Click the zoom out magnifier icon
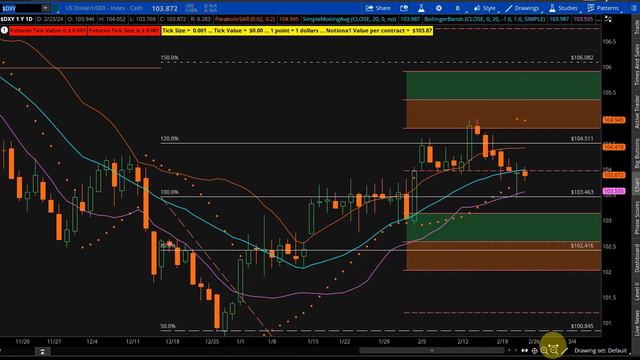The height and width of the screenshot is (360, 640). tap(553, 350)
